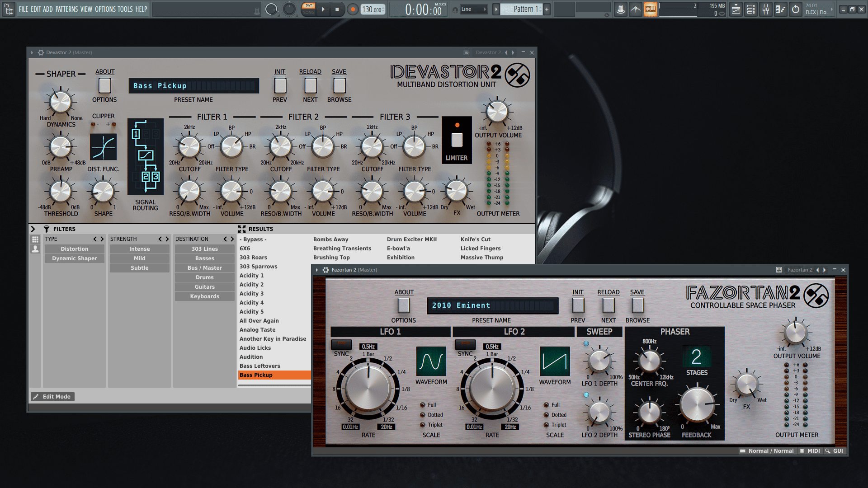Go to next preset arrow in Devastor titlebar
This screenshot has width=868, height=488.
click(x=513, y=52)
